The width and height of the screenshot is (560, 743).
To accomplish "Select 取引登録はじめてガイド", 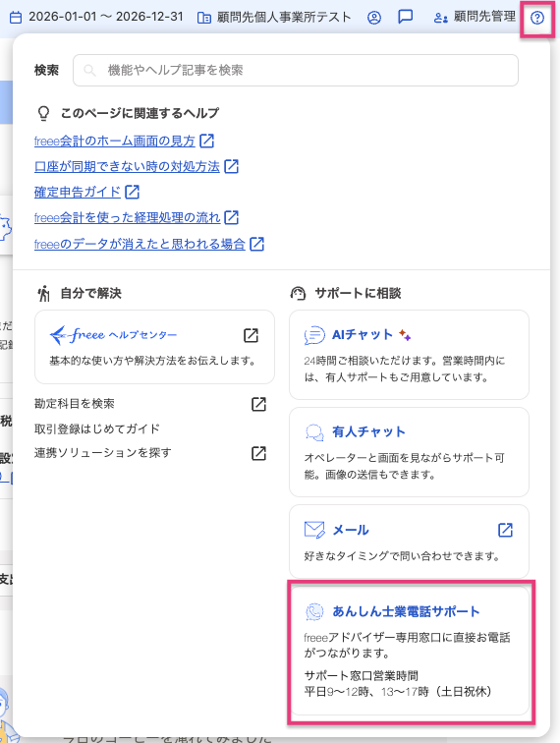I will [x=97, y=429].
